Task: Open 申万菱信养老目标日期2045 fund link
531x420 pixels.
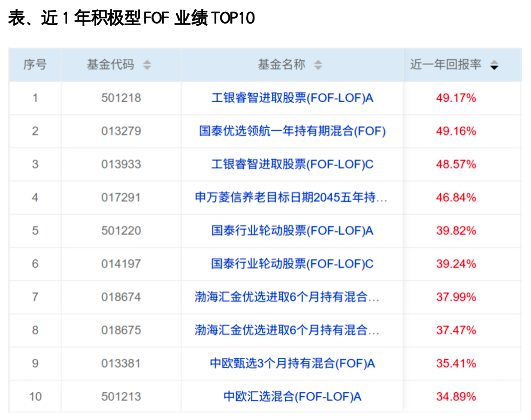Action: pos(291,197)
